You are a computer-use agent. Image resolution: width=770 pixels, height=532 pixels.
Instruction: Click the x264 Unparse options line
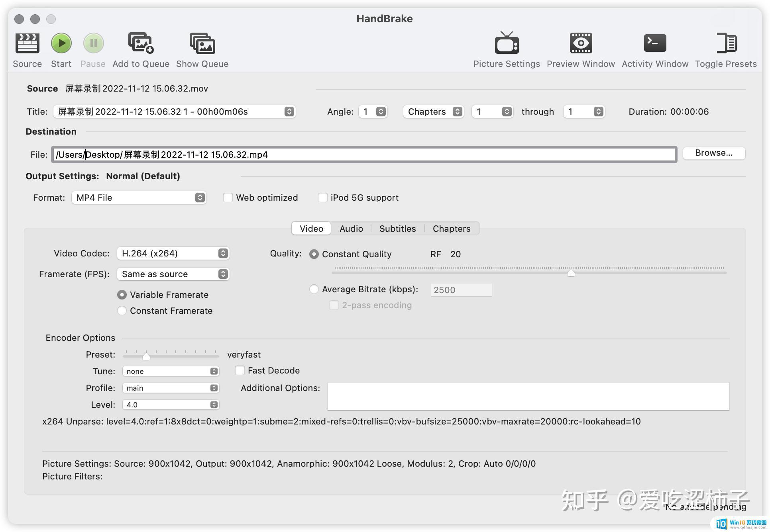coord(342,421)
